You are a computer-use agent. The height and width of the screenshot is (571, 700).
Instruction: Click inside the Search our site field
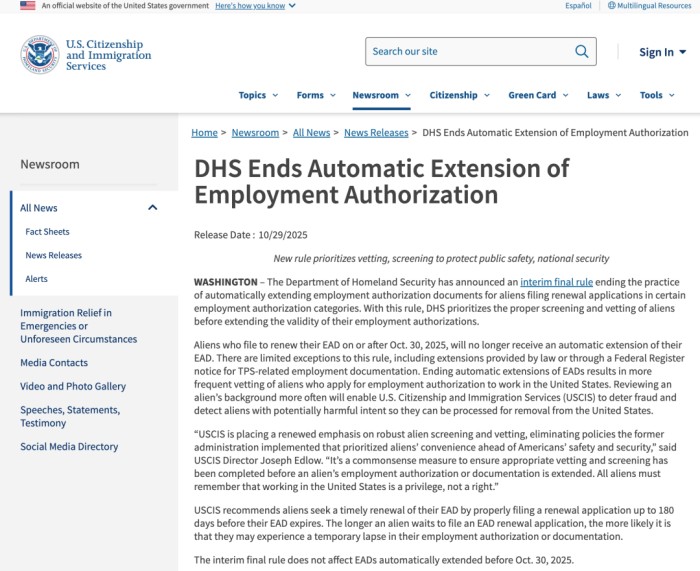(x=465, y=51)
